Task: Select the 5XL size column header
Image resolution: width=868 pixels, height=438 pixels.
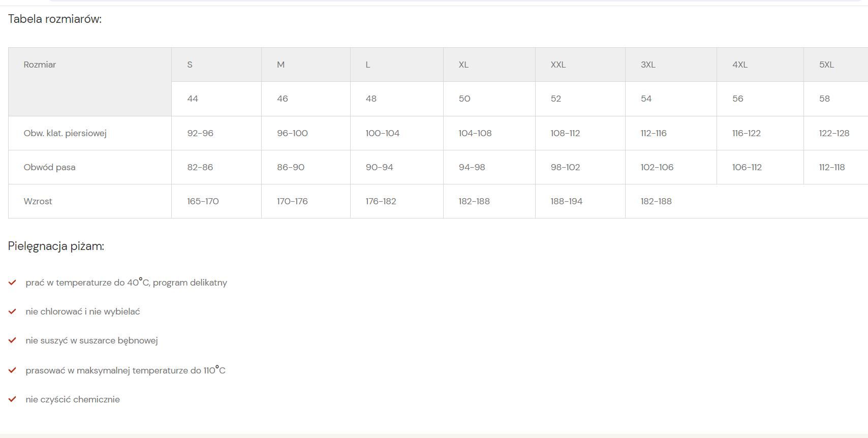Action: pyautogui.click(x=826, y=65)
